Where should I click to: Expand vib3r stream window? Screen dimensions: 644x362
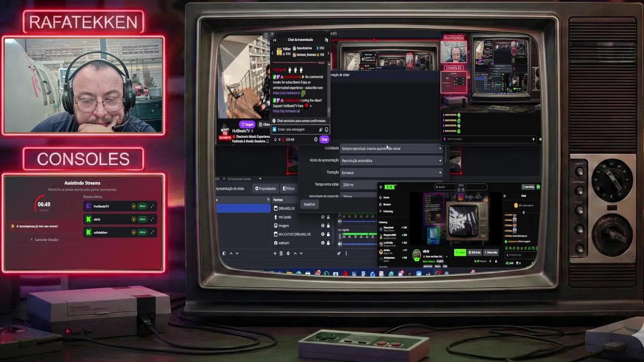152,219
